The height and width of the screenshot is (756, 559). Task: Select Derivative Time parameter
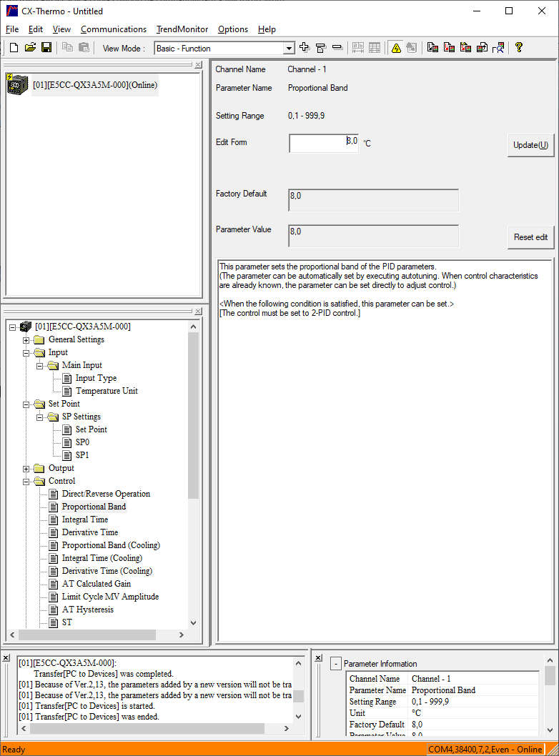tap(89, 532)
